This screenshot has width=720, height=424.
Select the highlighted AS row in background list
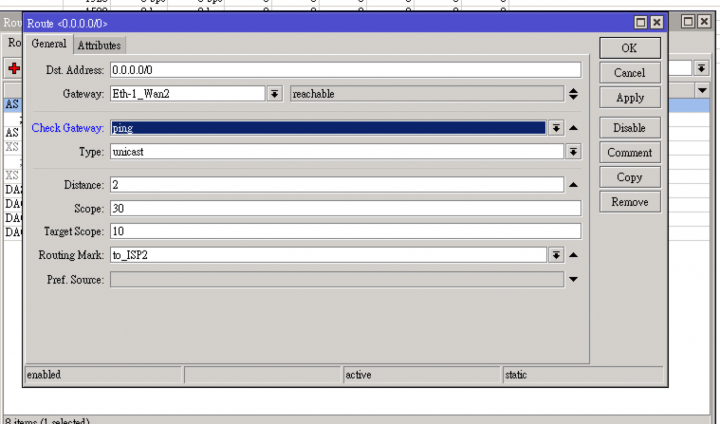click(x=12, y=104)
